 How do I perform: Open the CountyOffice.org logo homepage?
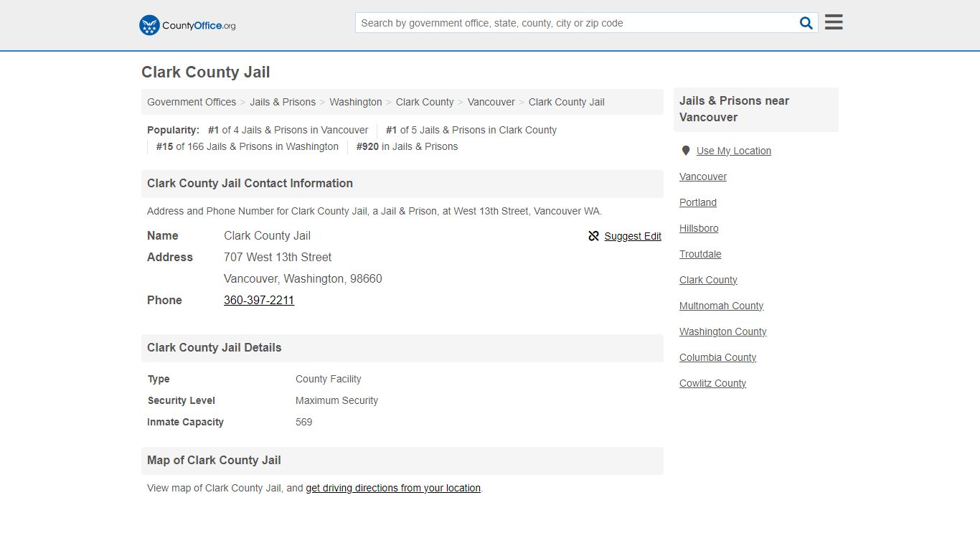click(x=187, y=25)
